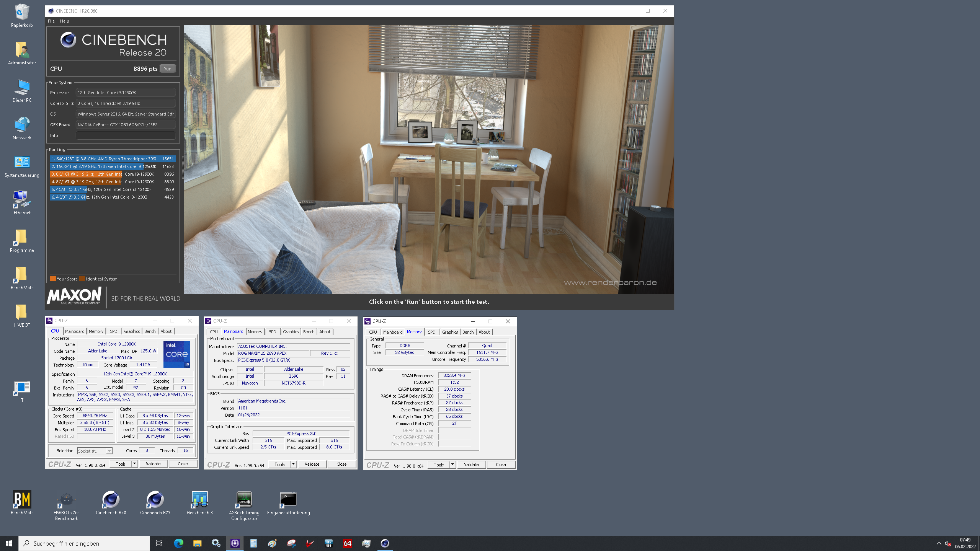Select i3-12100F ranking row 4529

(x=113, y=189)
